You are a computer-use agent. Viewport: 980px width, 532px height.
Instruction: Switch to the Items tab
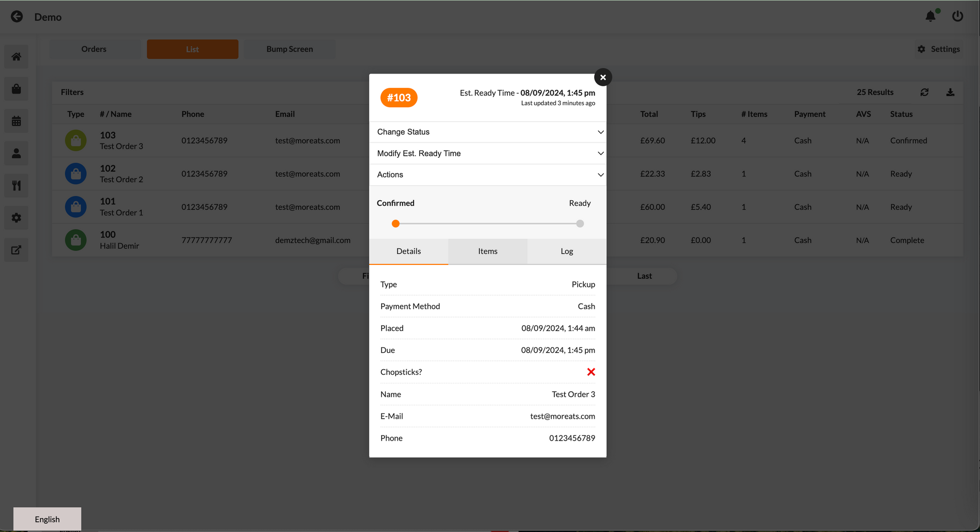pyautogui.click(x=487, y=251)
